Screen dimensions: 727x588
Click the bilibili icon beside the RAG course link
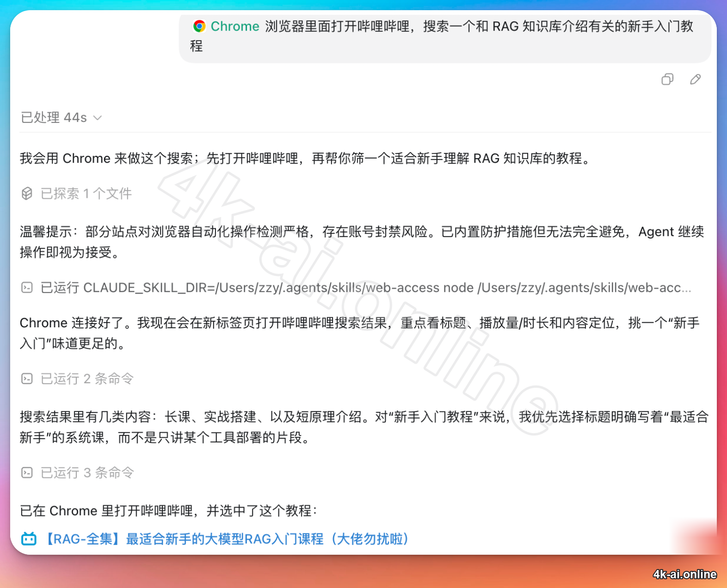coord(29,539)
